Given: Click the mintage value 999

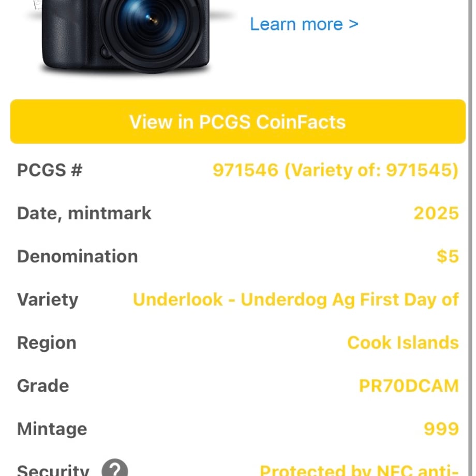Looking at the screenshot, I should [441, 429].
